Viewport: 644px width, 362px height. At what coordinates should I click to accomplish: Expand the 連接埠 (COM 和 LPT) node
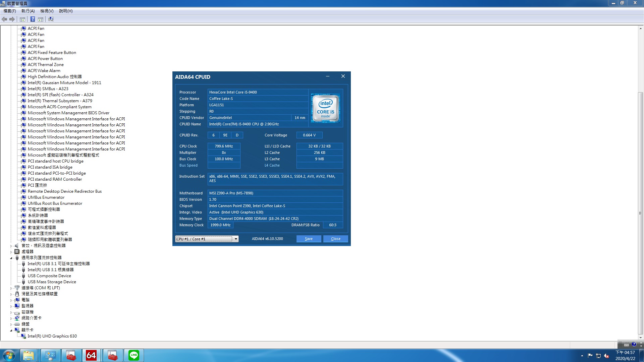pos(11,288)
